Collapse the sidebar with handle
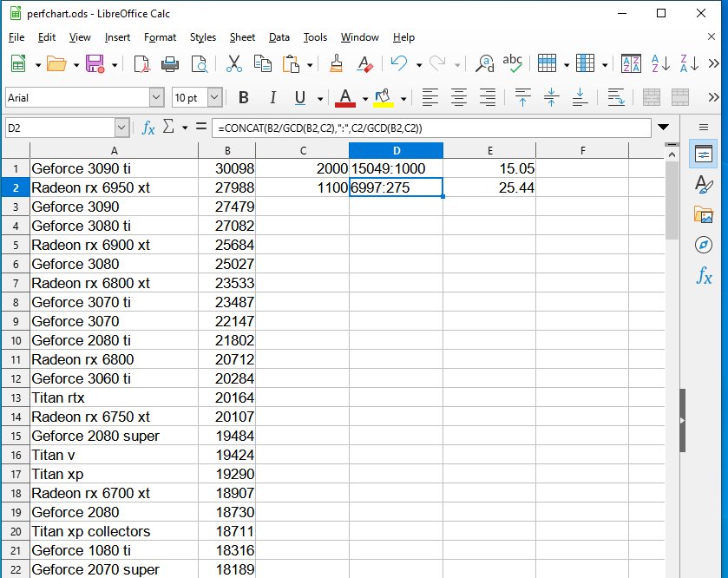Viewport: 728px width, 578px height. coord(683,421)
